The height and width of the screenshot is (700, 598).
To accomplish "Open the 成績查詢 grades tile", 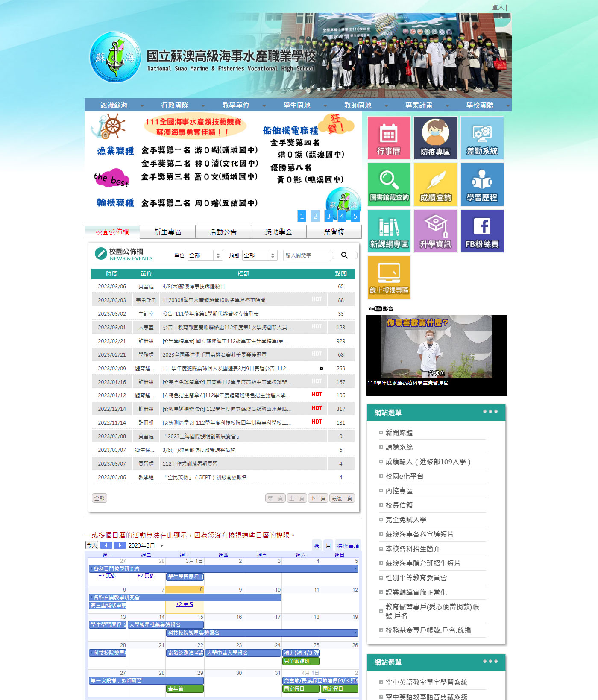I will point(435,185).
